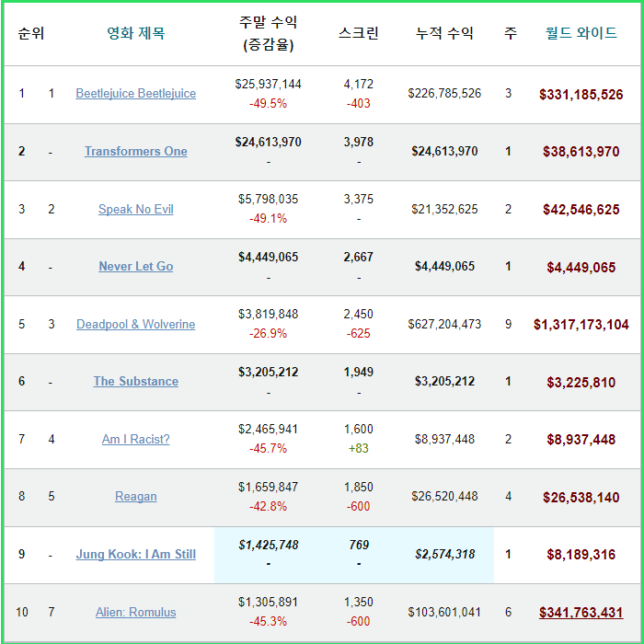Screen dimensions: 644x644
Task: Open the Am I Racist? link
Action: (x=136, y=439)
